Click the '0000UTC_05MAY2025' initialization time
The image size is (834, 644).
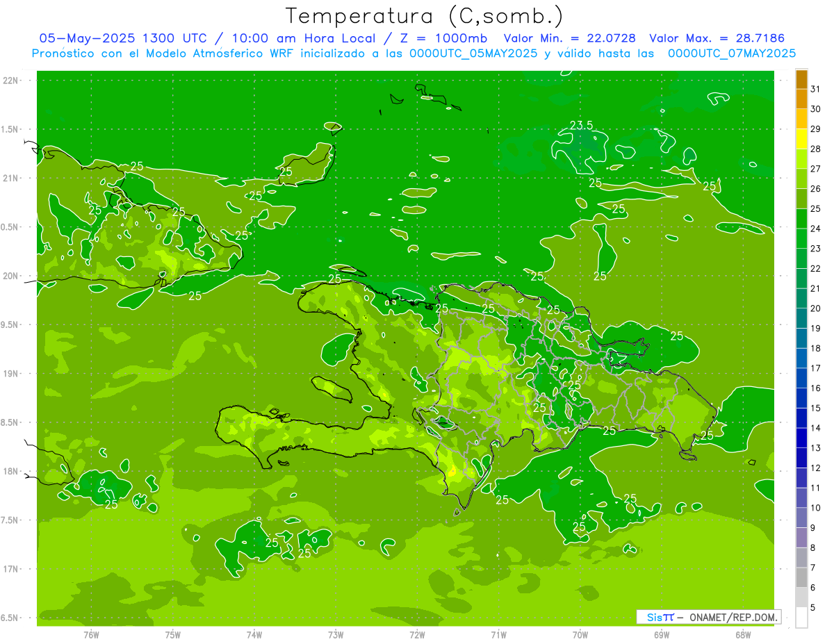click(x=473, y=53)
